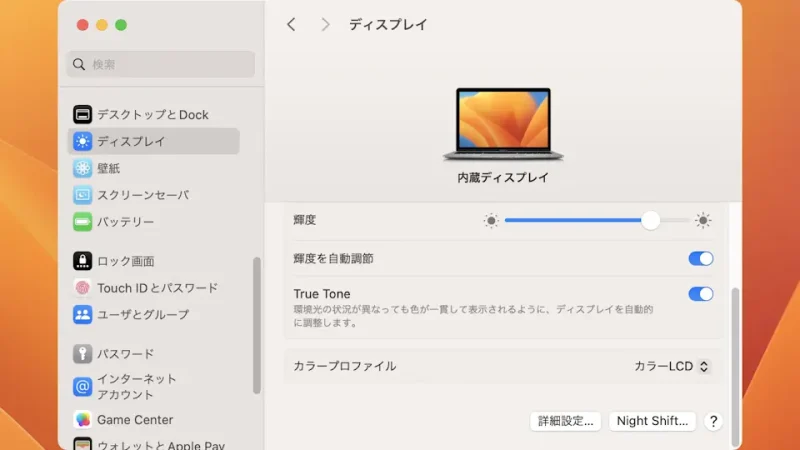This screenshot has height=450, width=800.
Task: Click the 壁紙 wallpaper icon
Action: click(82, 168)
